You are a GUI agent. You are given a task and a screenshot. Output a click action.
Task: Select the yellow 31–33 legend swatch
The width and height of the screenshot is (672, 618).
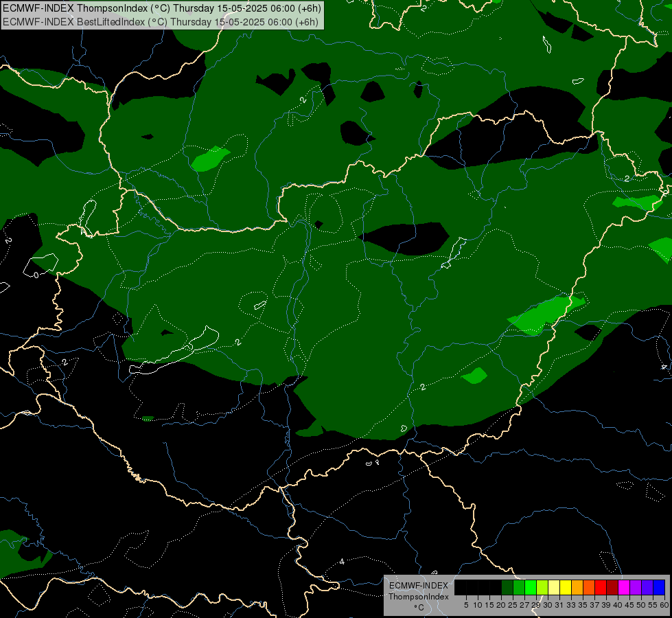[566, 587]
